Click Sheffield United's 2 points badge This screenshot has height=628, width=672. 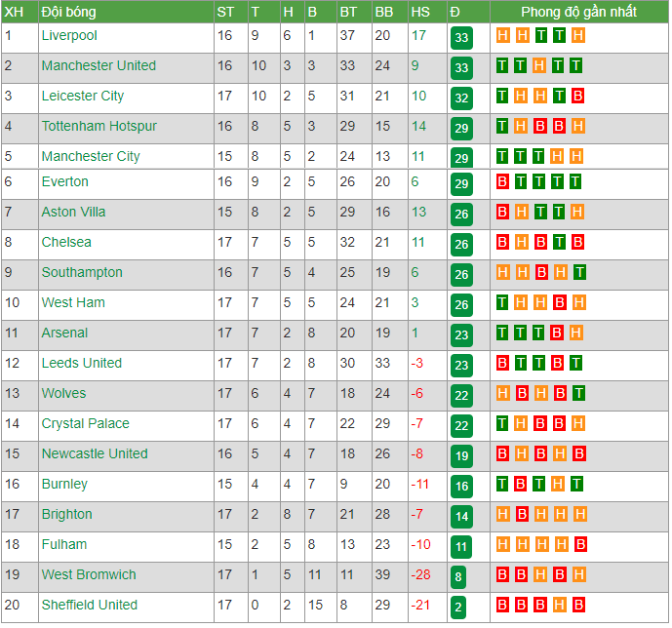[x=458, y=607]
